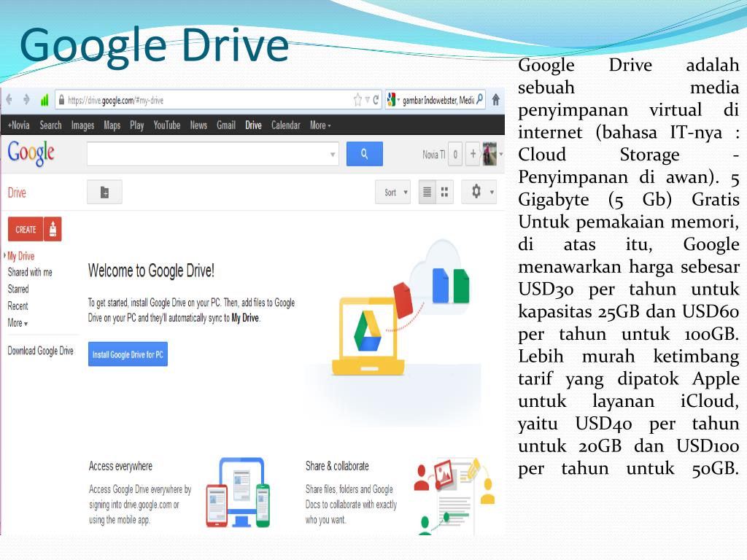Switch to grid view
The height and width of the screenshot is (560, 747).
pyautogui.click(x=444, y=192)
